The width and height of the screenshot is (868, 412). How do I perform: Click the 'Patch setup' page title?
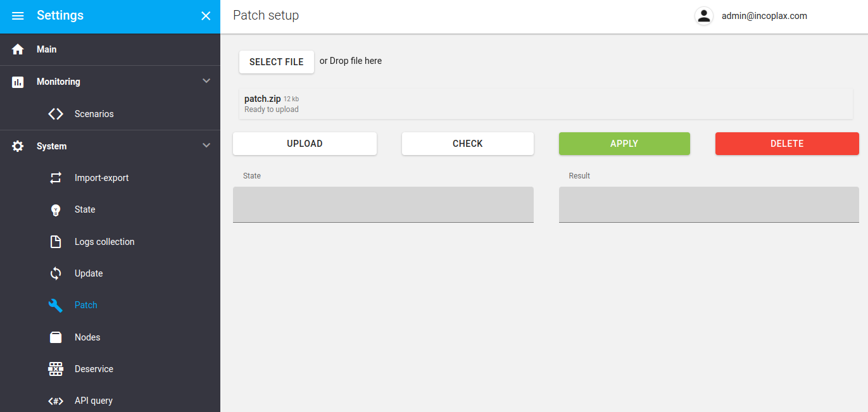[266, 15]
